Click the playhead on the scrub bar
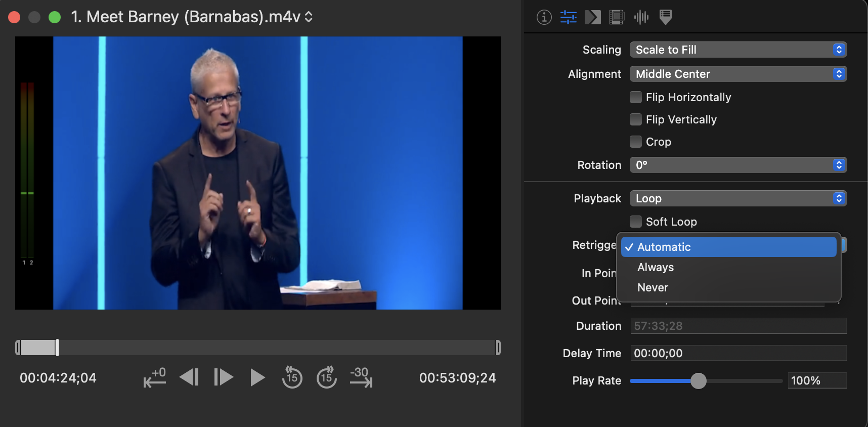 pyautogui.click(x=57, y=348)
